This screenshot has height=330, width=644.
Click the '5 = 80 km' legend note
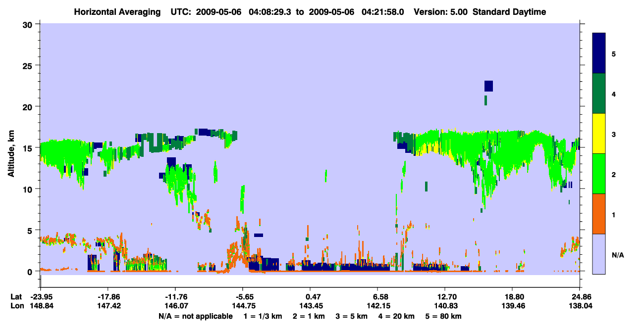443,316
